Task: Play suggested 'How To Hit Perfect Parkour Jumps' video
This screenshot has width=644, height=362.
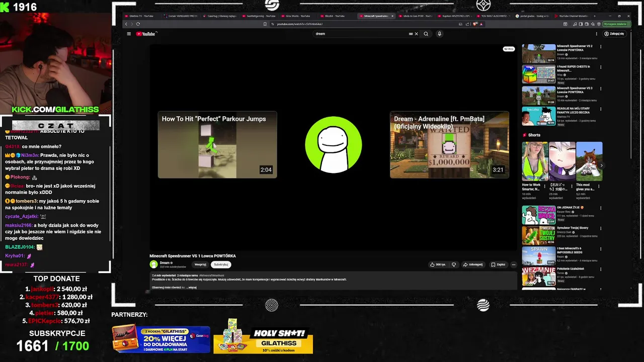Action: click(x=217, y=145)
